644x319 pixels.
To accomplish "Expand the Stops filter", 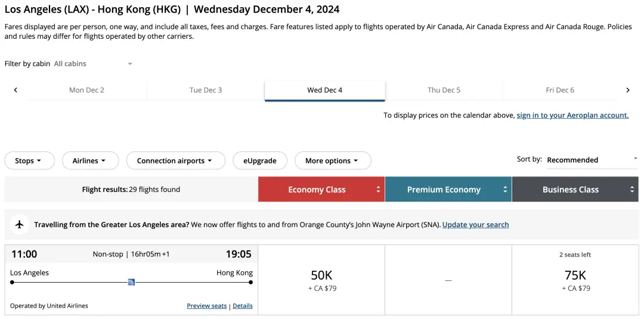I will pos(29,160).
